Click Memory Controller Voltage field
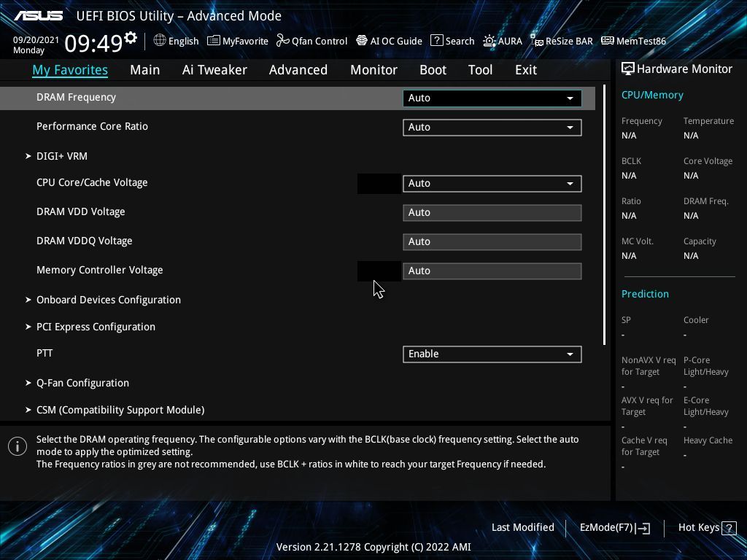Viewport: 747px width, 560px height. 492,271
